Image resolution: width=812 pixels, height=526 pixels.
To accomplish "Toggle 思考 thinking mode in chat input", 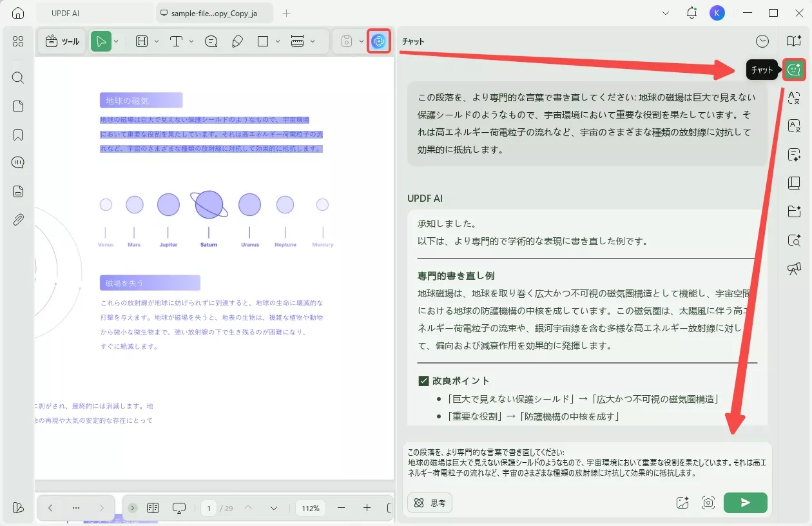I will point(429,503).
